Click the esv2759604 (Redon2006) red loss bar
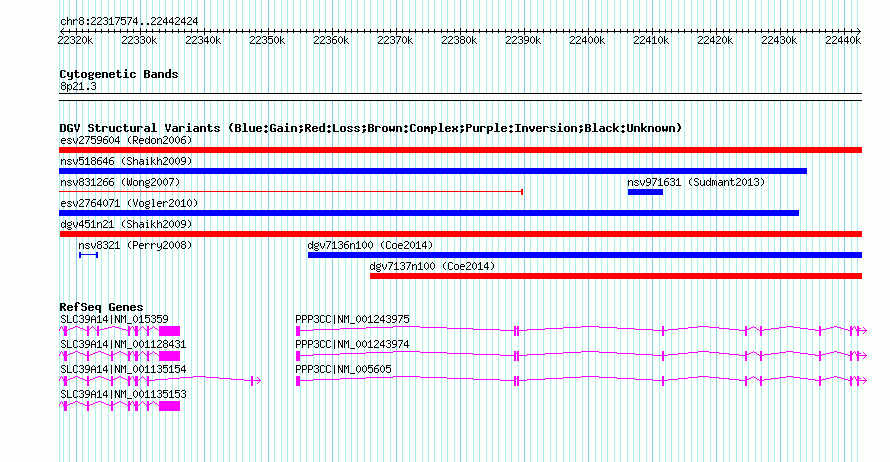This screenshot has height=462, width=890. [460, 150]
